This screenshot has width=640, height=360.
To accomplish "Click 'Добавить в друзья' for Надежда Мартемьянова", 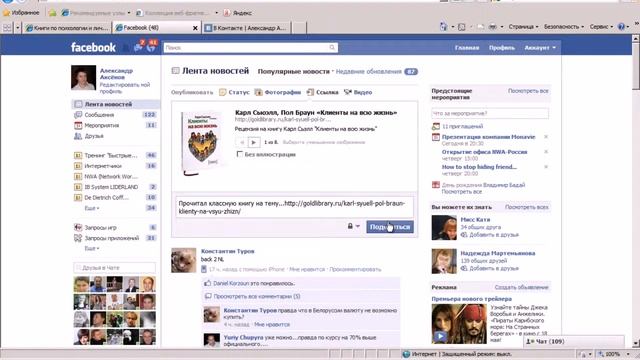I will (493, 268).
